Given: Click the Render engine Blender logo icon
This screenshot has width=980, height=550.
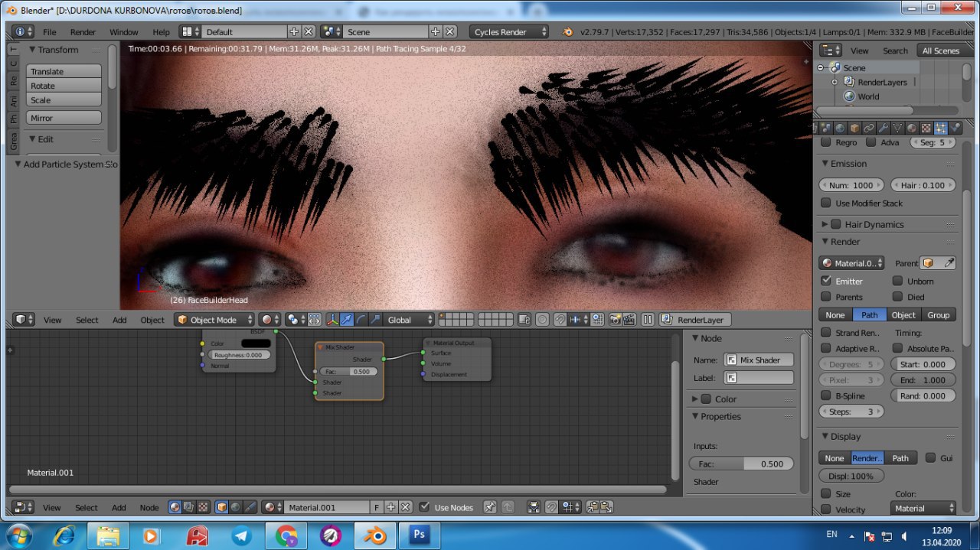Looking at the screenshot, I should 567,32.
